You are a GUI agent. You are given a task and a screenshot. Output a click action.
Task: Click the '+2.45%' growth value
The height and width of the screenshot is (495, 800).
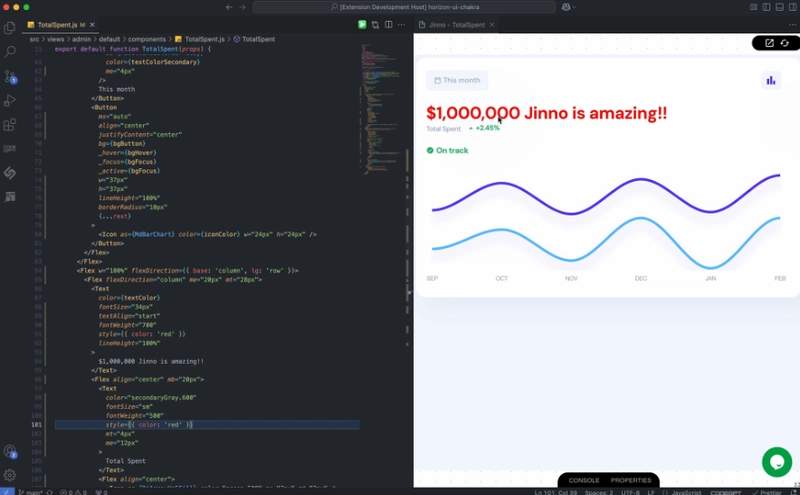point(487,128)
